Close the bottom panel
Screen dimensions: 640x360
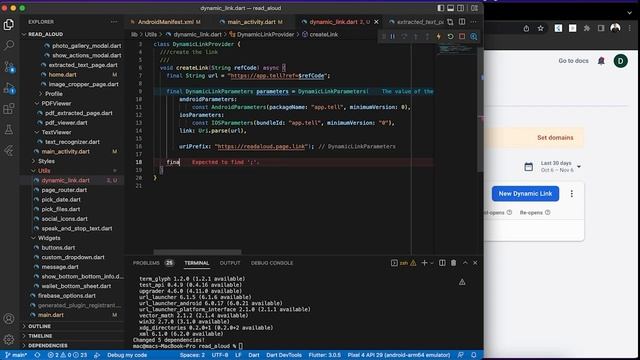pos(475,263)
